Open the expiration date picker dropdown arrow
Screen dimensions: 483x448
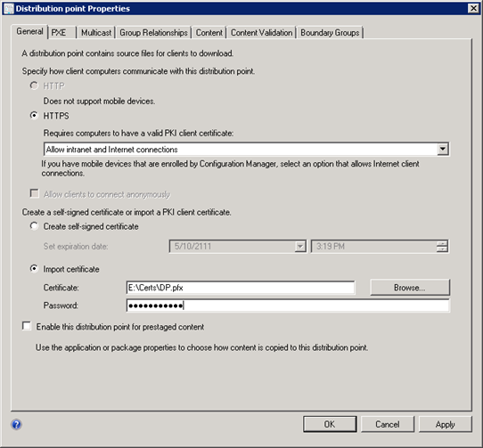300,247
